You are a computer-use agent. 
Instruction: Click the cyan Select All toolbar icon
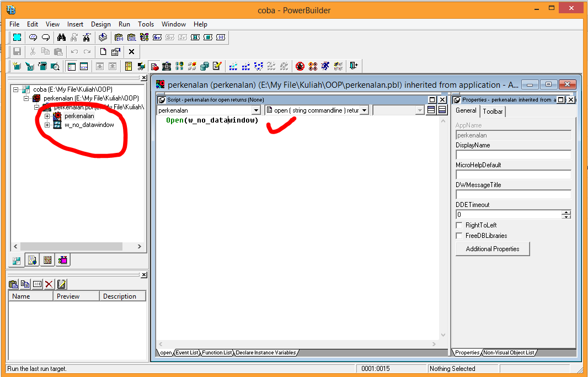tap(17, 37)
